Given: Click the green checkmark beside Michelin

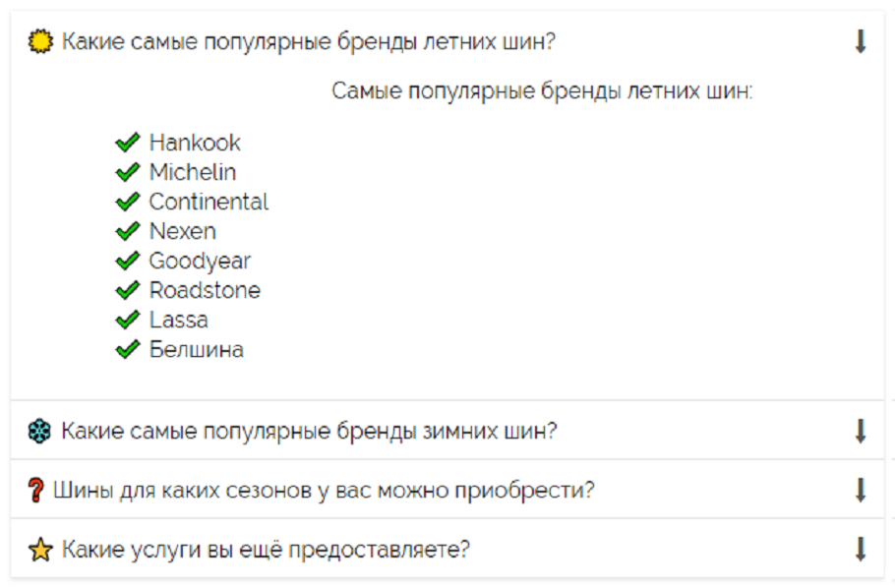Looking at the screenshot, I should pos(127,170).
